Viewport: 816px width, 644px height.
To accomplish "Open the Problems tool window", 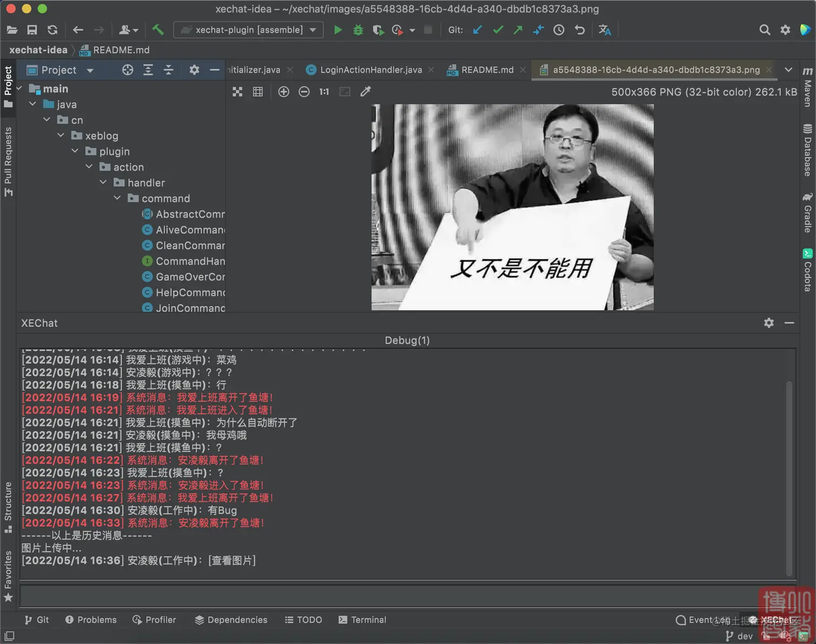I will [91, 620].
